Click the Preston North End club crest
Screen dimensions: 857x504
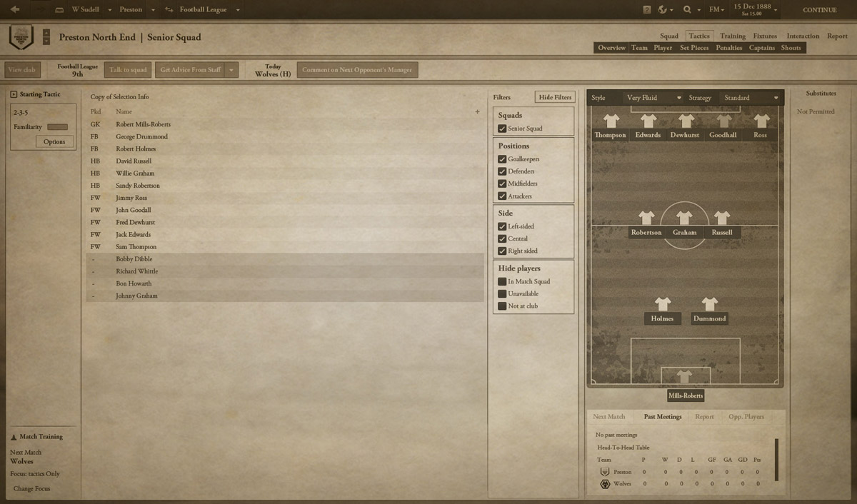coord(21,37)
